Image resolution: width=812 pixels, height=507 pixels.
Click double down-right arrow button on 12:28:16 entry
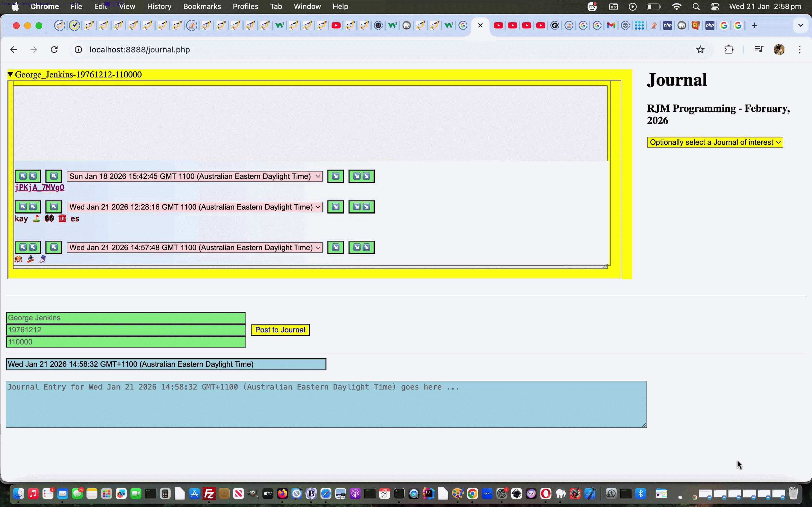(x=361, y=207)
